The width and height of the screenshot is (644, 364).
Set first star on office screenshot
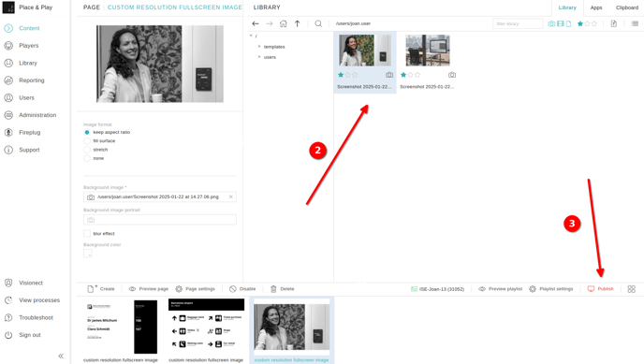point(403,75)
